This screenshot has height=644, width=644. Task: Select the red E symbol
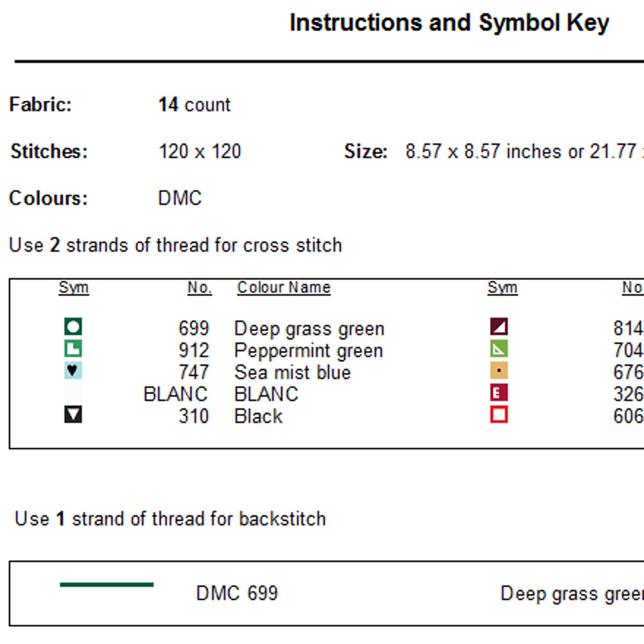pyautogui.click(x=499, y=393)
